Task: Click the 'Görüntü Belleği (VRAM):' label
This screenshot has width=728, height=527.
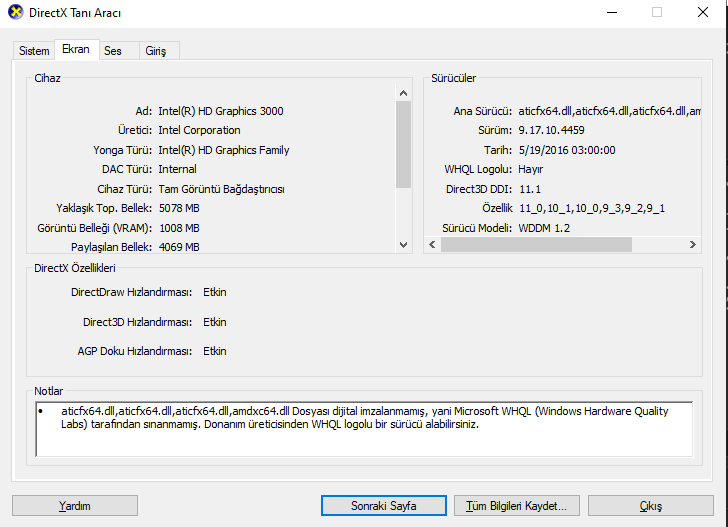Action: (95, 228)
